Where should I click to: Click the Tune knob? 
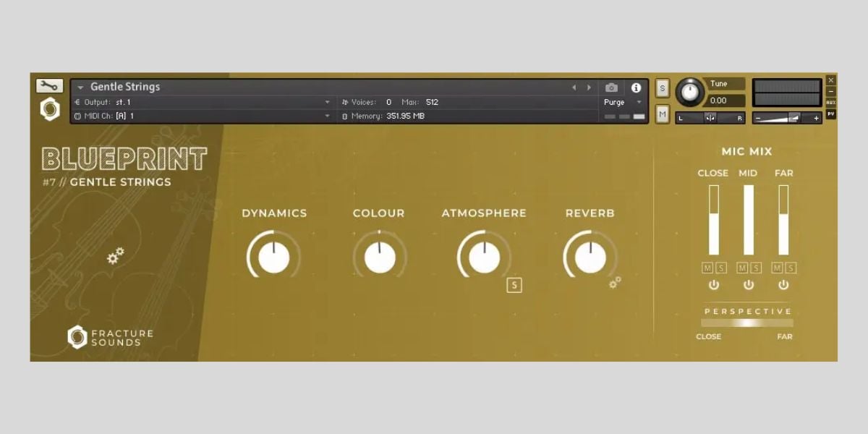click(x=690, y=92)
